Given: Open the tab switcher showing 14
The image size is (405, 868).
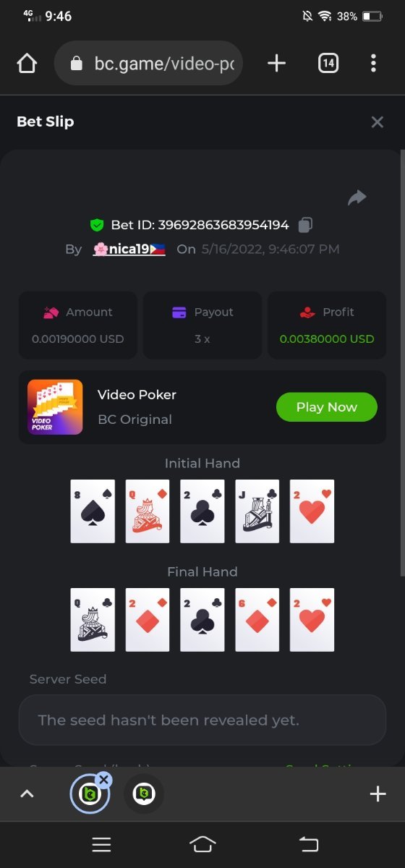Looking at the screenshot, I should coord(328,64).
